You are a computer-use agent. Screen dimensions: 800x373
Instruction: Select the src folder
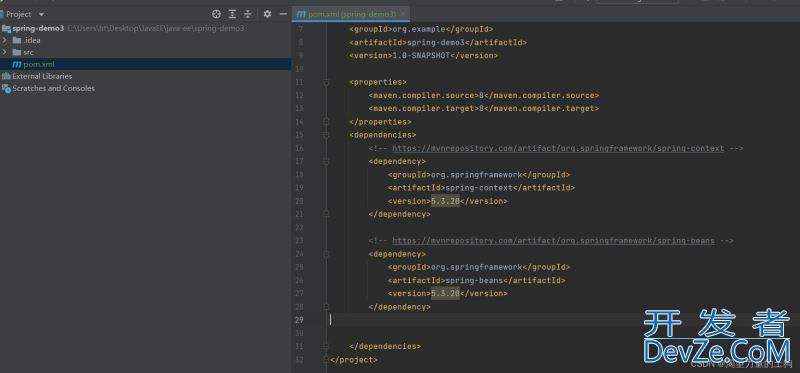[29, 52]
